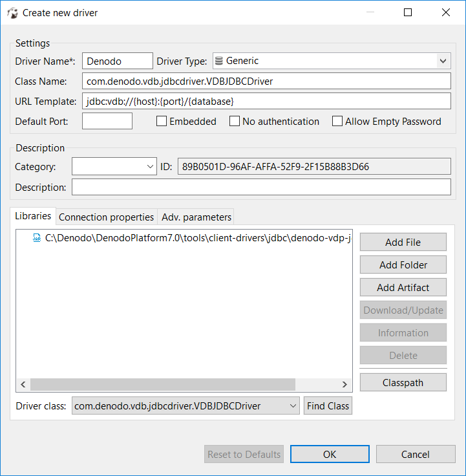This screenshot has height=476, width=466.
Task: Open the Connection properties tab
Action: point(107,217)
